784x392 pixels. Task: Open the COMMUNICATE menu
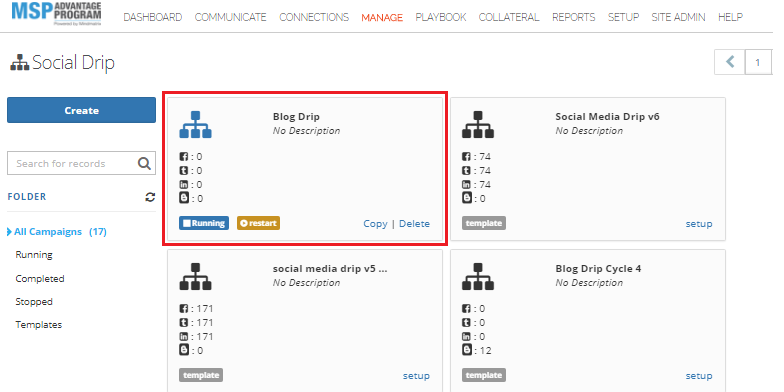click(230, 17)
